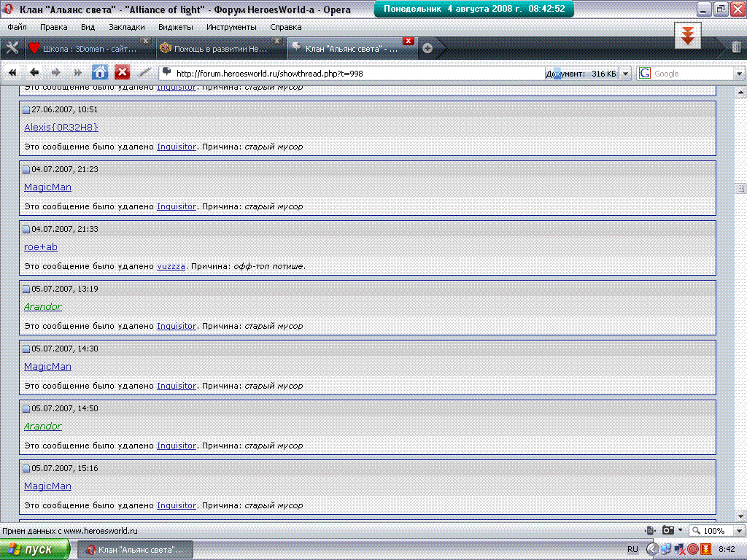Open the Вид menu
The image size is (747, 560).
(88, 27)
